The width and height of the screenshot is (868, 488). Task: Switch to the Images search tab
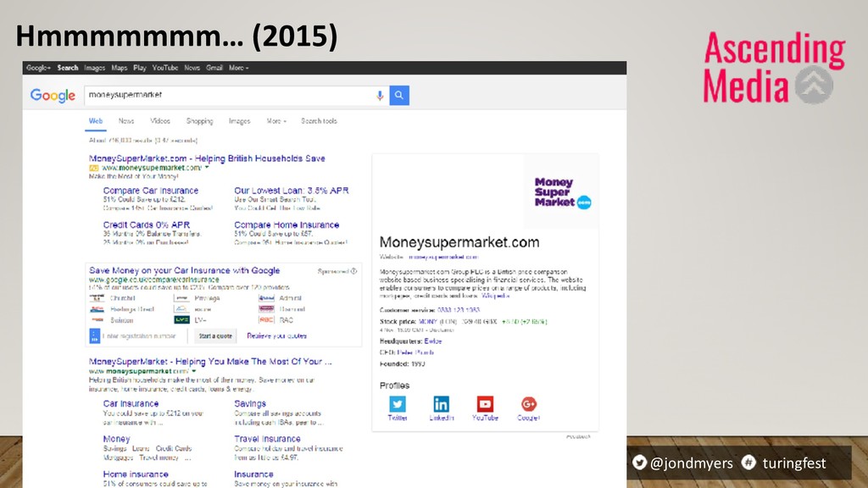239,121
